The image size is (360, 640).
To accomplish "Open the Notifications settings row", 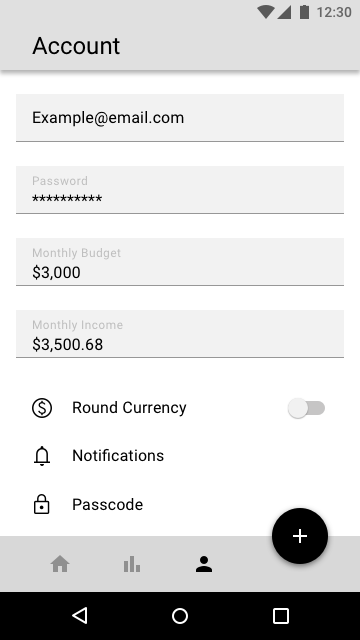I will click(180, 456).
